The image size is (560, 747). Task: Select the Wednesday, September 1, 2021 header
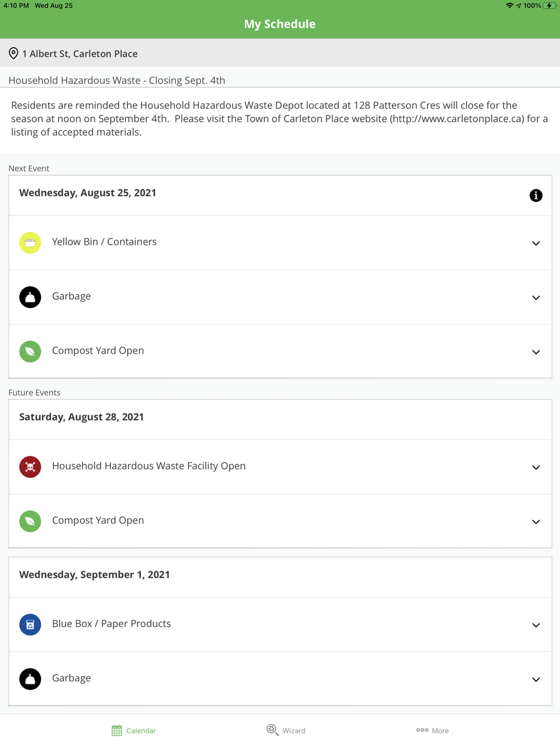pyautogui.click(x=280, y=576)
